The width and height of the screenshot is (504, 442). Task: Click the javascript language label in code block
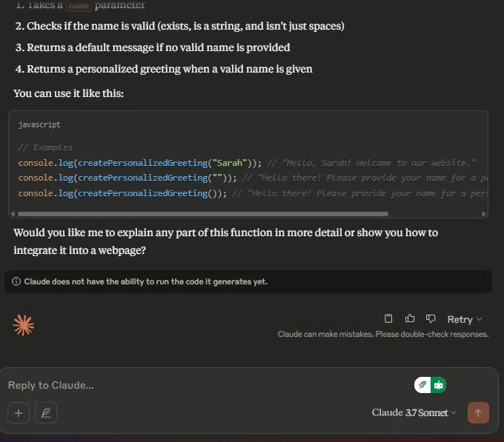pyautogui.click(x=39, y=124)
